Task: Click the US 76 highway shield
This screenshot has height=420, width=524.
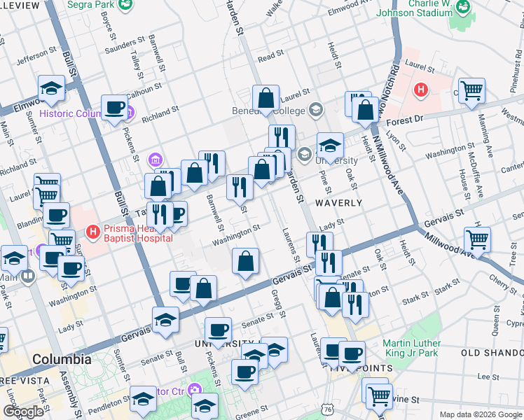Action: point(328,409)
